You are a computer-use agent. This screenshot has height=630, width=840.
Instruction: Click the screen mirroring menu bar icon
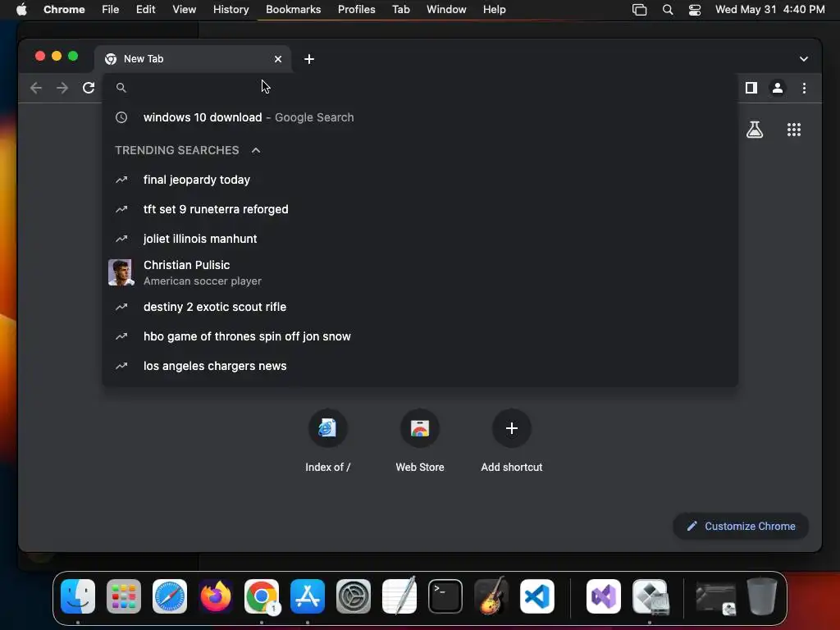click(640, 10)
